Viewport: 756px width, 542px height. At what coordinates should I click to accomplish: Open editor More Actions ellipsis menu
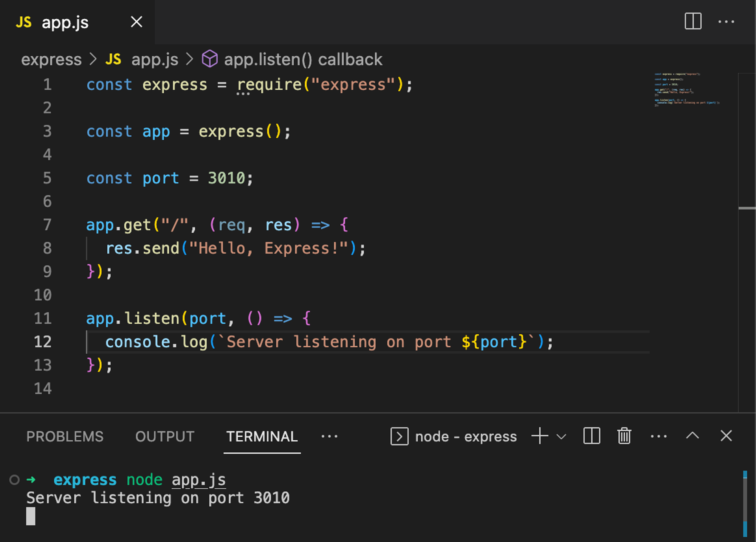point(726,22)
